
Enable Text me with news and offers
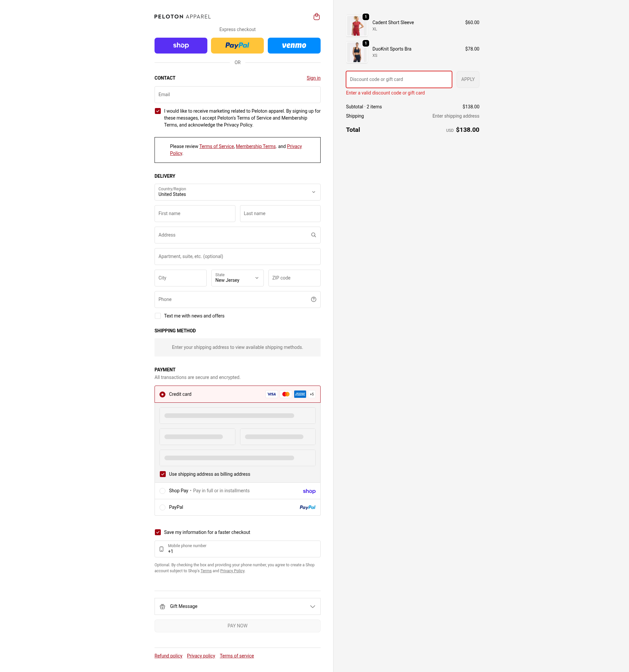click(x=157, y=316)
